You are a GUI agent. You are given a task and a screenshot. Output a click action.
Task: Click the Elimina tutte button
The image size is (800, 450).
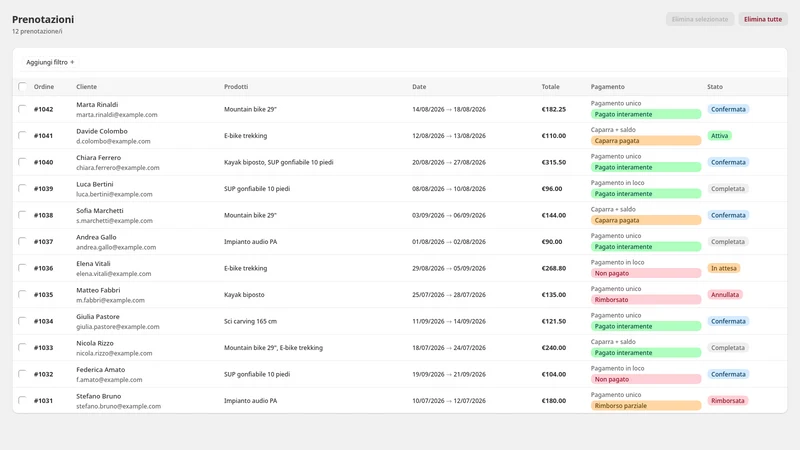(763, 19)
